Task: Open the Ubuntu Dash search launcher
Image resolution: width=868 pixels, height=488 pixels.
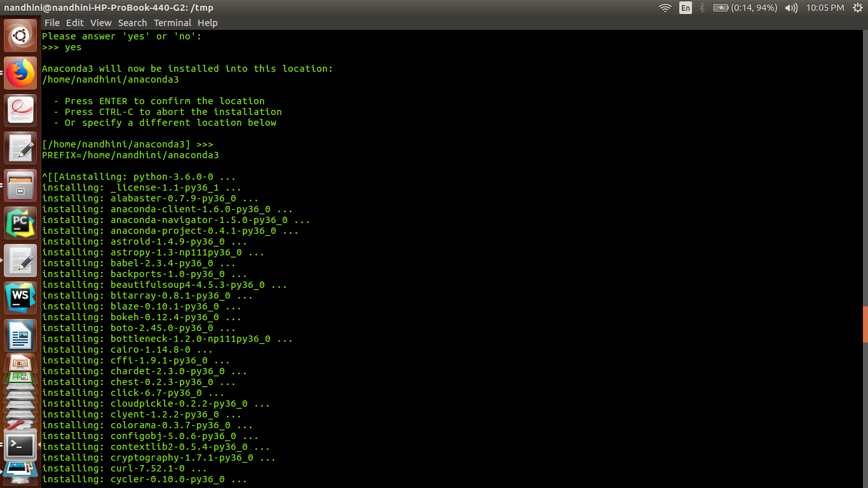Action: [x=20, y=36]
